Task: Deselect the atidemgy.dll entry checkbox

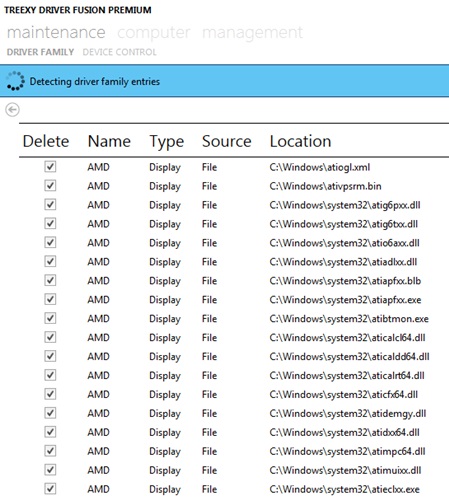Action: coord(50,413)
